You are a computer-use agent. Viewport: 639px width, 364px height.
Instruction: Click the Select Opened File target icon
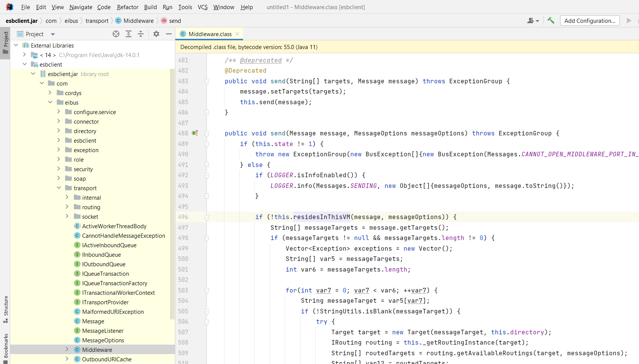pos(116,34)
